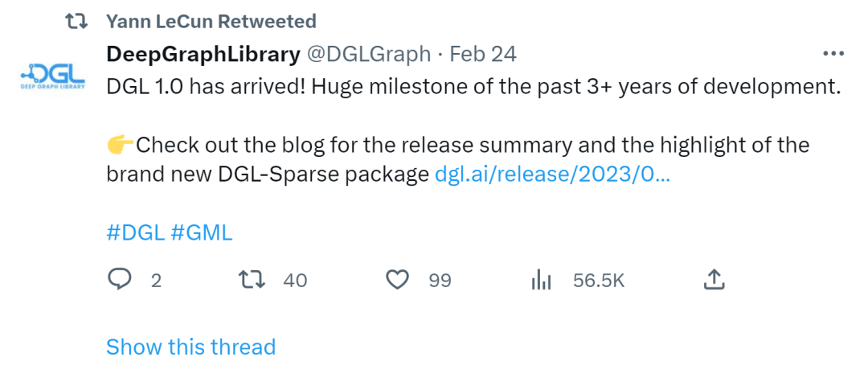The width and height of the screenshot is (868, 378).
Task: Open the tweet's Feb 24 timestamp
Action: point(482,55)
